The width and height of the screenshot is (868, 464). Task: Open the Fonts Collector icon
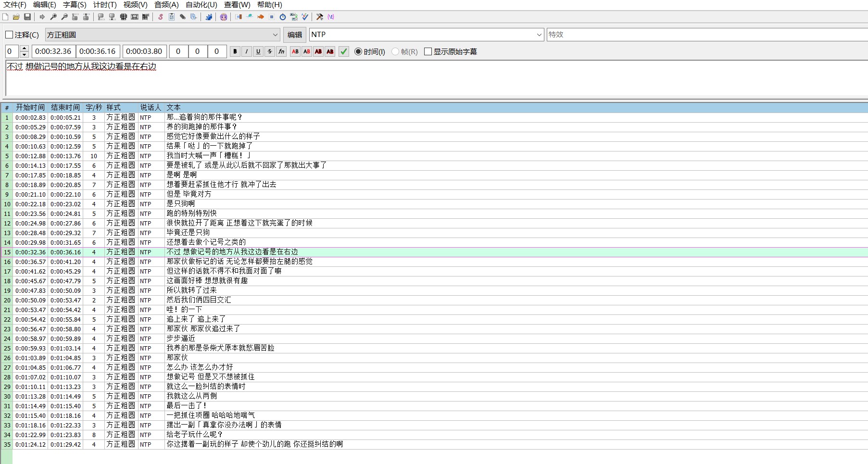(x=193, y=17)
